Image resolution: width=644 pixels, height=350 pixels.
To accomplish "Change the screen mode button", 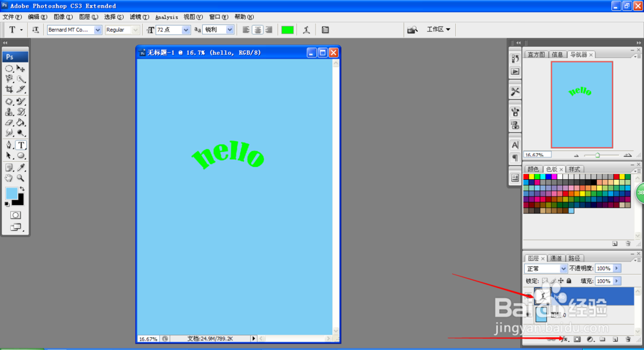I will (15, 227).
